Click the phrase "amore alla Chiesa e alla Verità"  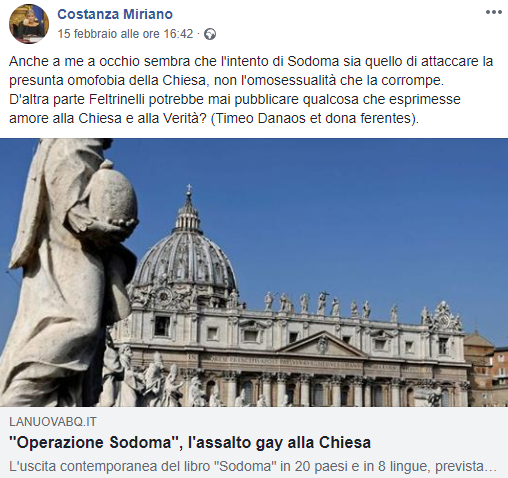coord(108,118)
